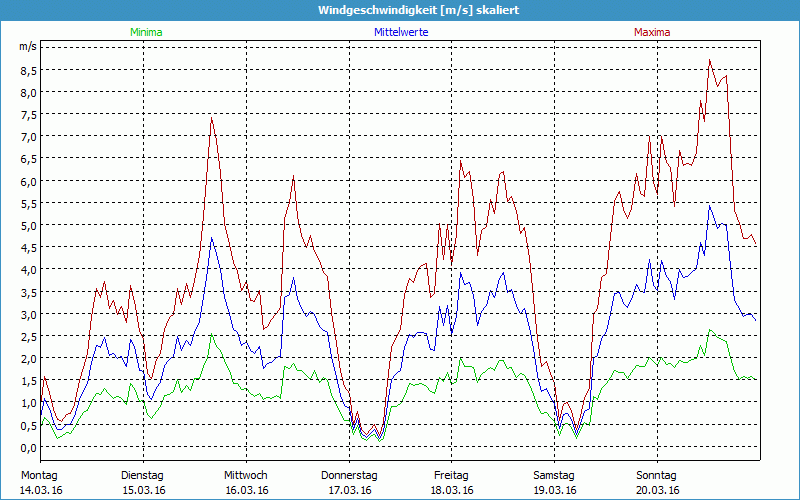800x500 pixels.
Task: Select the Donnerstag day label
Action: pos(349,475)
